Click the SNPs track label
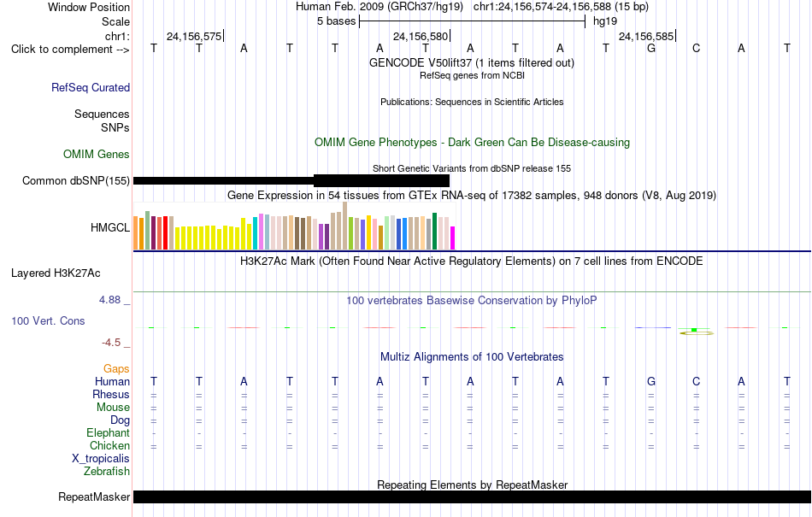 [115, 127]
